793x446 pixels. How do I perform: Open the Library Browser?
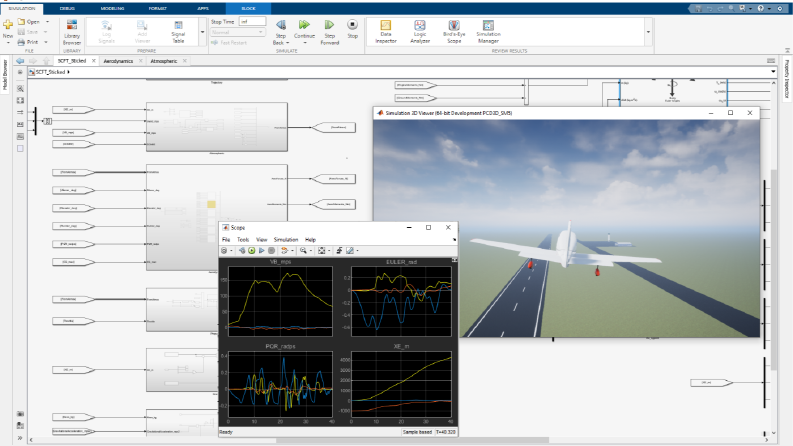[x=72, y=32]
